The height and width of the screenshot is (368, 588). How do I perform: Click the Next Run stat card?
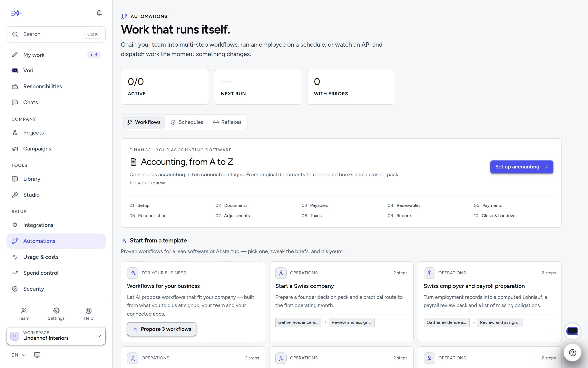[x=258, y=87]
